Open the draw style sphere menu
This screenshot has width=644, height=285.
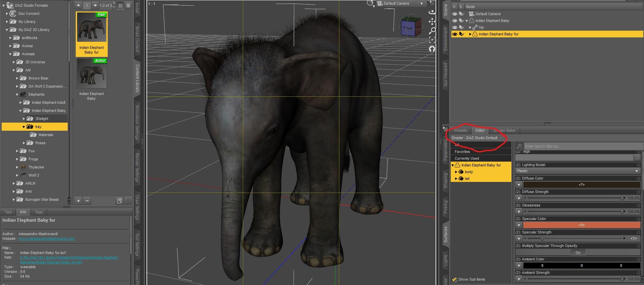click(371, 4)
